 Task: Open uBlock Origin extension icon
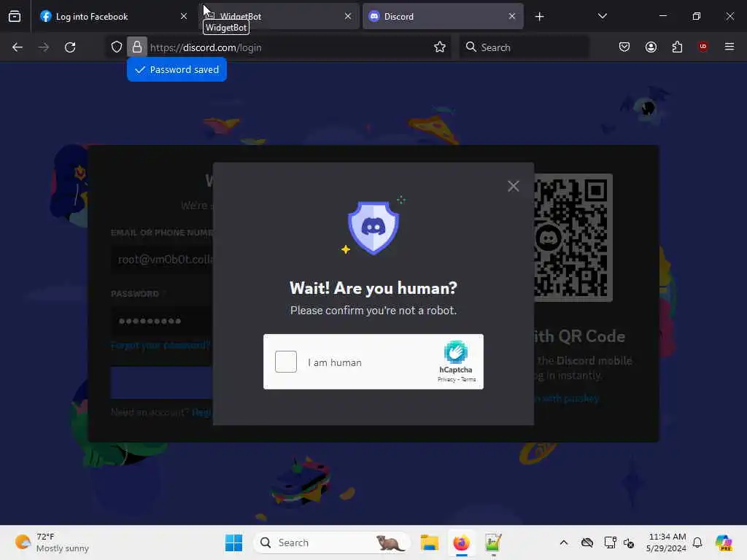pyautogui.click(x=703, y=46)
